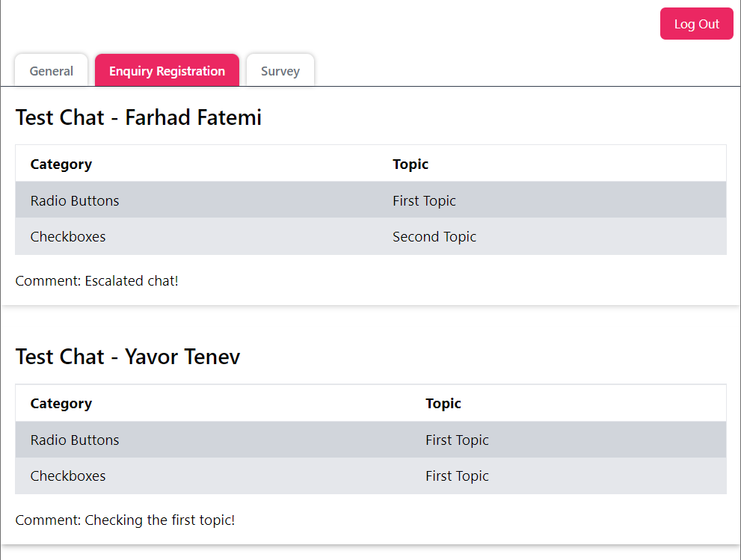The height and width of the screenshot is (560, 741).
Task: Click Topic header in Farhad Fatemi table
Action: click(x=411, y=164)
